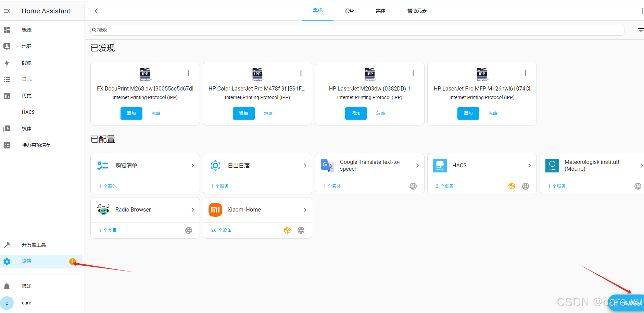Screen dimensions: 644x313
Task: Add the HP LaserJet M203dw printer
Action: 356,113
